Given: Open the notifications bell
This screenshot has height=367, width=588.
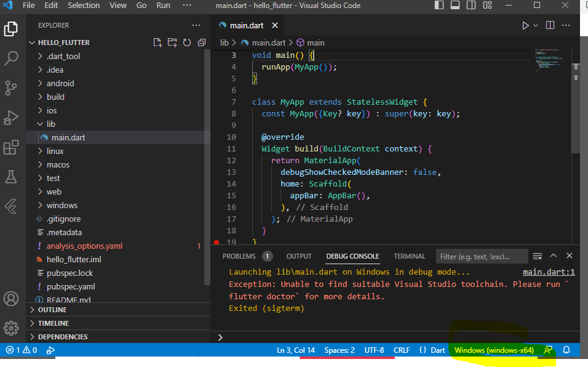Looking at the screenshot, I should coord(566,350).
